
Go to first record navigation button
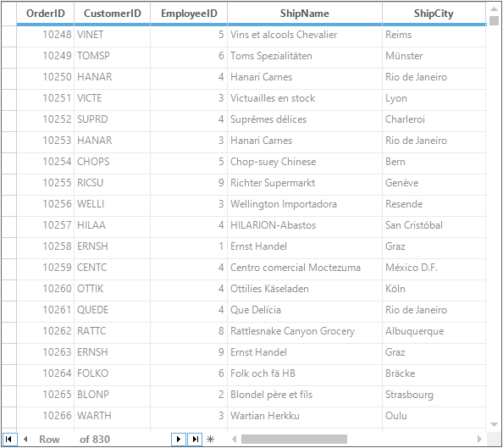click(x=8, y=439)
